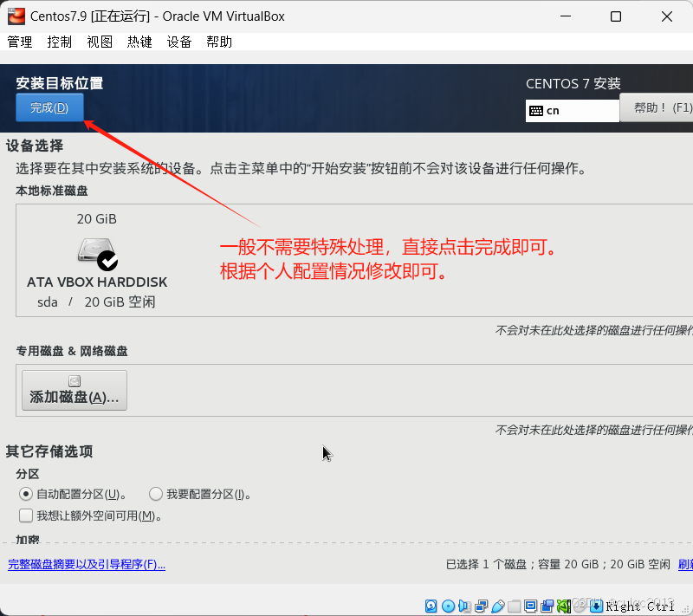693x616 pixels.
Task: Click the network adapter status icon
Action: 481,606
